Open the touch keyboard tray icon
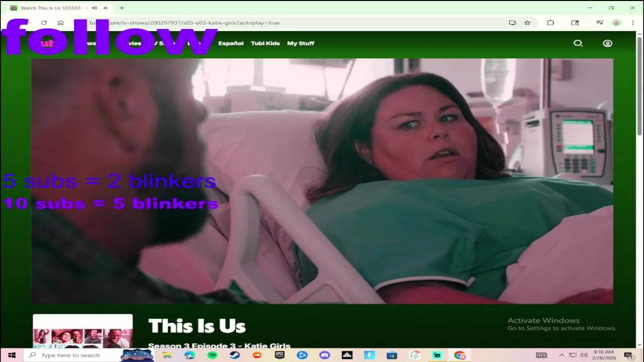 pyautogui.click(x=541, y=355)
